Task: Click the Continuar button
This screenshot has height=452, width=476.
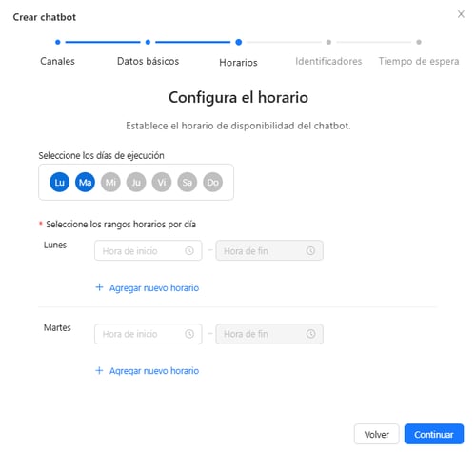Action: click(x=434, y=434)
